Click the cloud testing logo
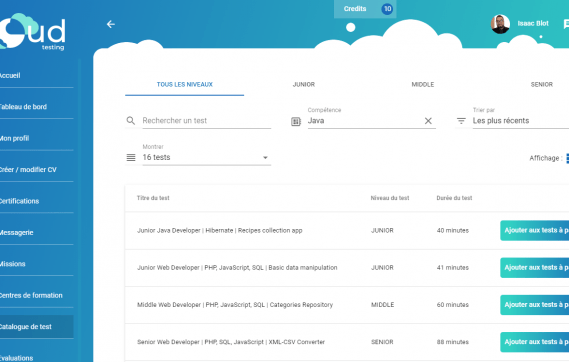Image resolution: width=569 pixels, height=362 pixels. click(32, 32)
